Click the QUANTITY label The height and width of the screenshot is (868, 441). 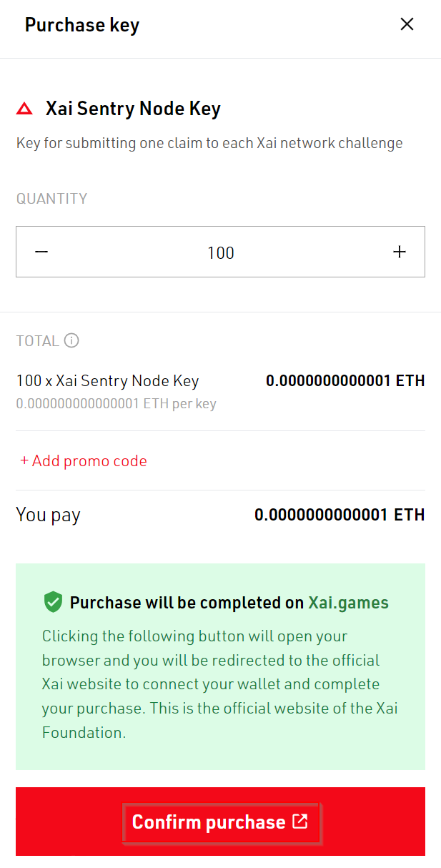51,199
